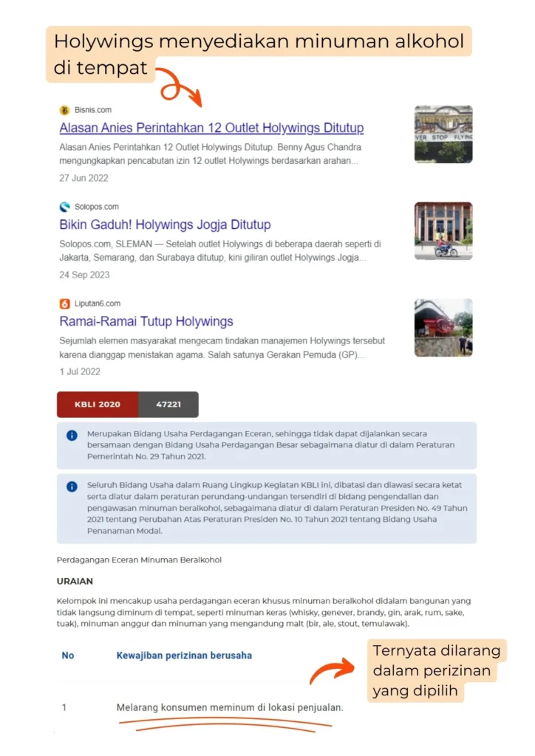Screen dimensions: 535x756
Task: Click the date '24 Sep 2023'
Action: [84, 275]
